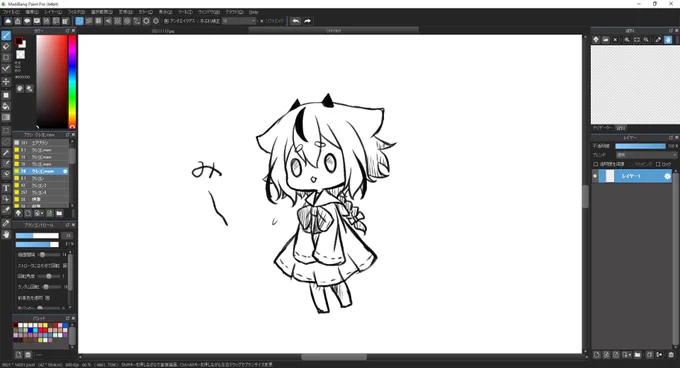The image size is (680, 368).
Task: Click fit-to-window icon in reference panel
Action: coord(636,40)
